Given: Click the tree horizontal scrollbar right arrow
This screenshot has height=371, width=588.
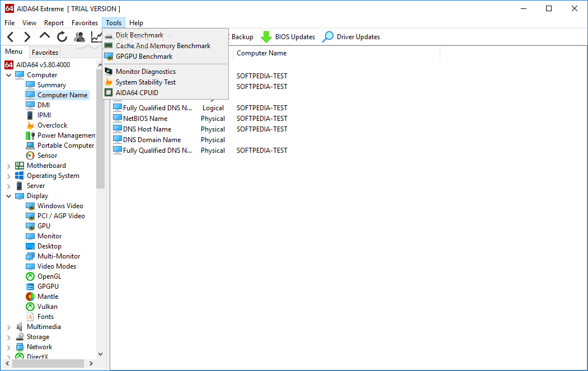Looking at the screenshot, I should click(x=91, y=364).
